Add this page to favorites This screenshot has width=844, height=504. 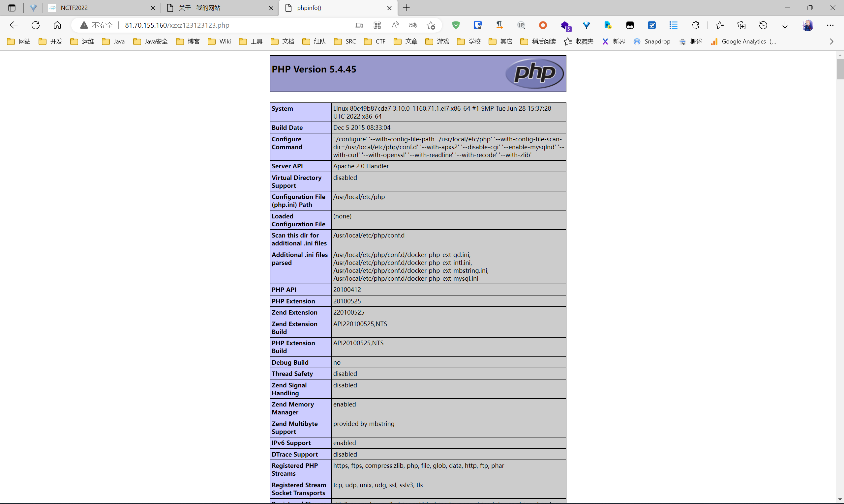coord(431,25)
